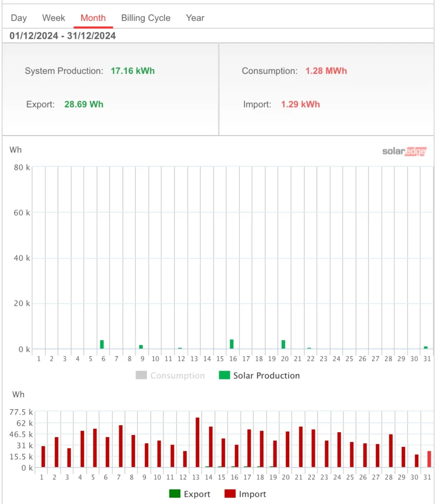The image size is (439, 504).
Task: Click the System Production value 17.16 kWh
Action: tap(133, 71)
